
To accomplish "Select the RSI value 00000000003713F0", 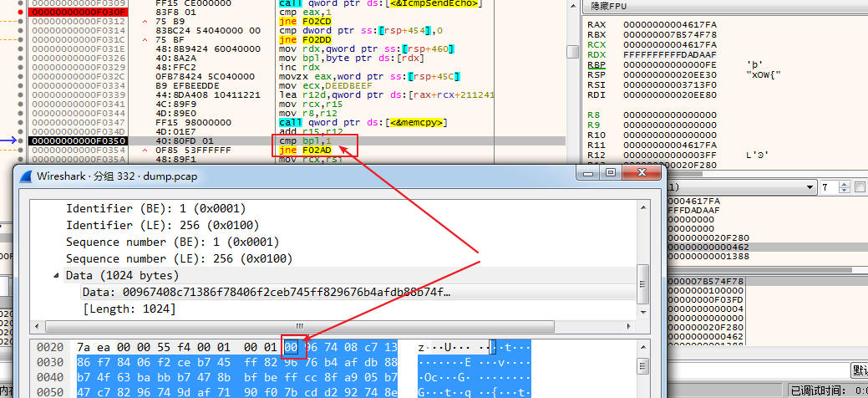I will pyautogui.click(x=670, y=84).
